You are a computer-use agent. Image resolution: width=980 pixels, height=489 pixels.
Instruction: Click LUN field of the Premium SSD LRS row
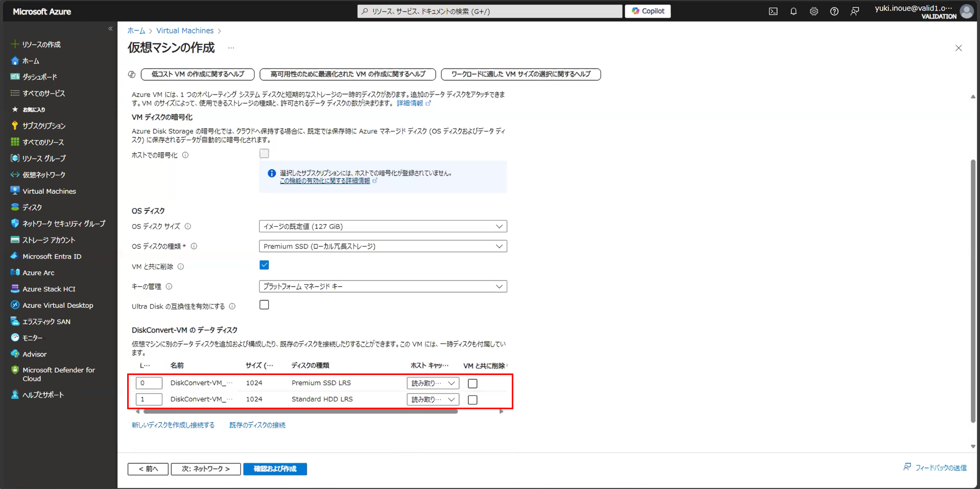coord(149,383)
